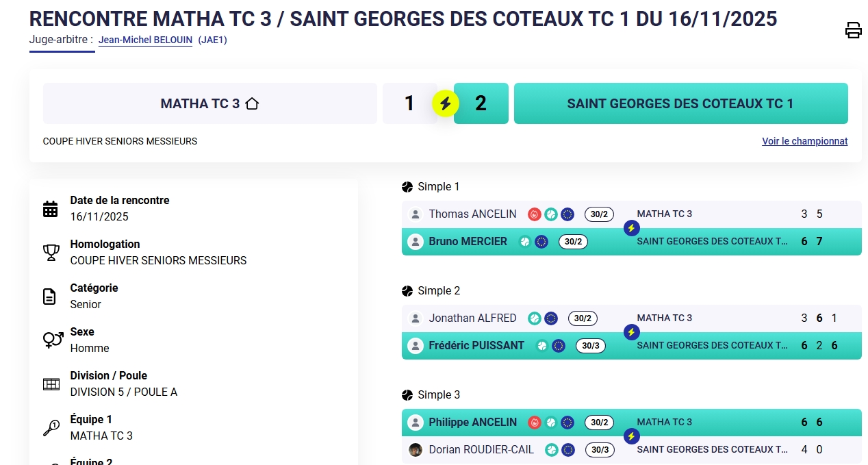Open Jean-Michel BELOUIN referee link
The image size is (868, 465).
click(146, 40)
